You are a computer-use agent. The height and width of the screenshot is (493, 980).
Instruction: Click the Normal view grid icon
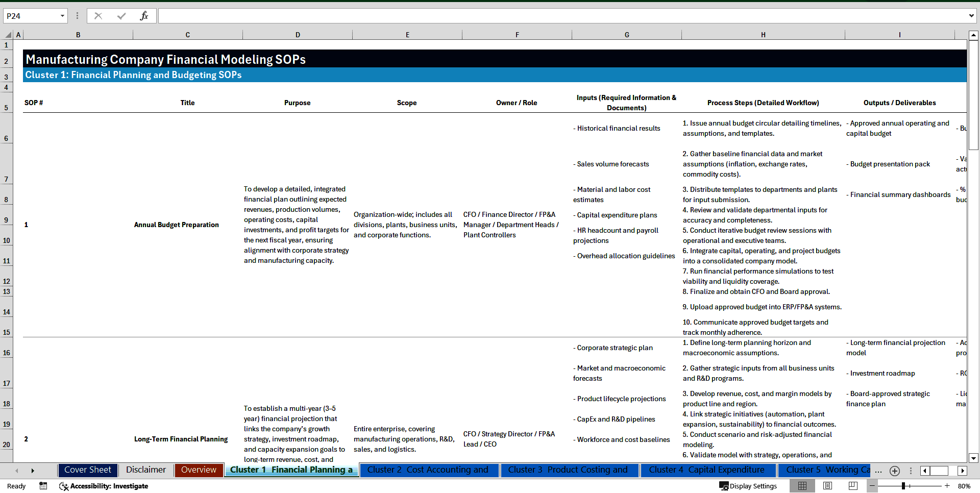(x=802, y=486)
